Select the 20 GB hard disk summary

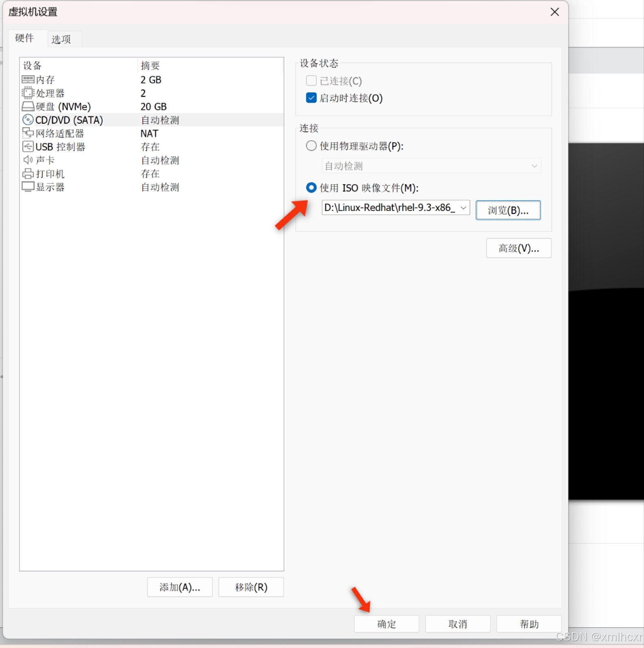[154, 107]
